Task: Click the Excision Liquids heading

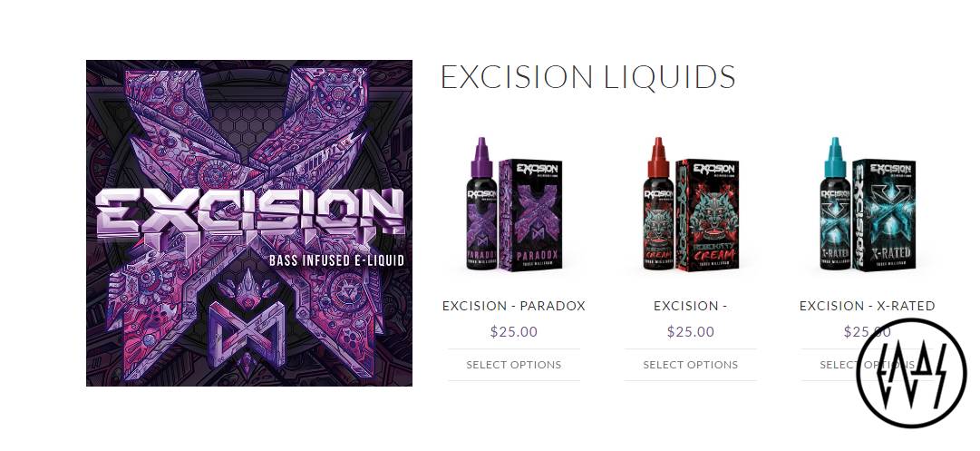Action: [588, 77]
